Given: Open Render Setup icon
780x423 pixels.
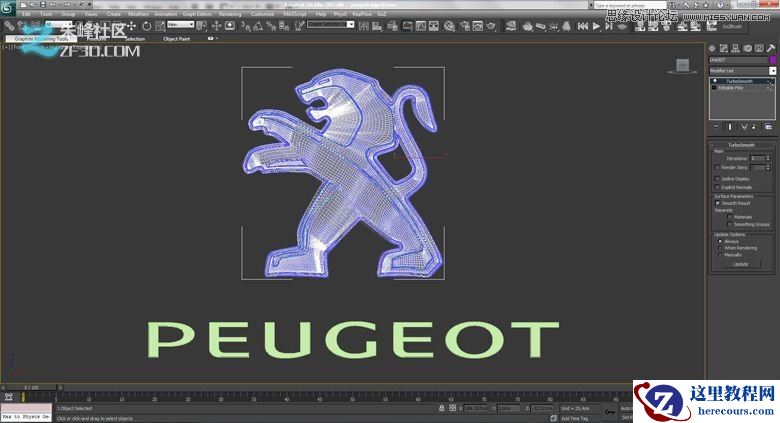Looking at the screenshot, I should pyautogui.click(x=465, y=26).
